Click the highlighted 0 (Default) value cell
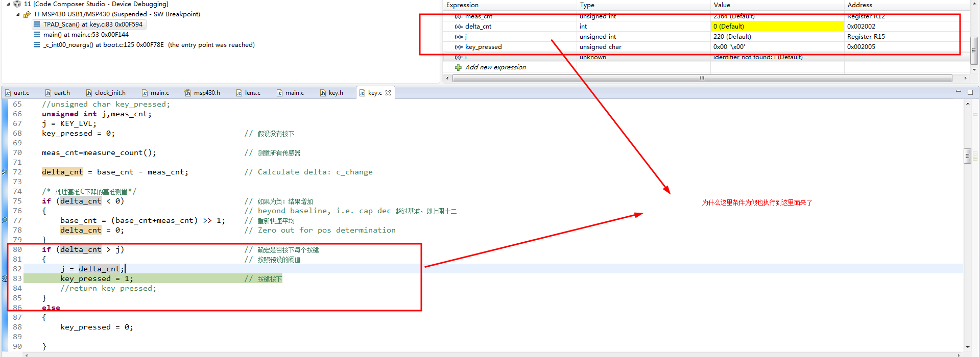980x357 pixels. coord(777,27)
